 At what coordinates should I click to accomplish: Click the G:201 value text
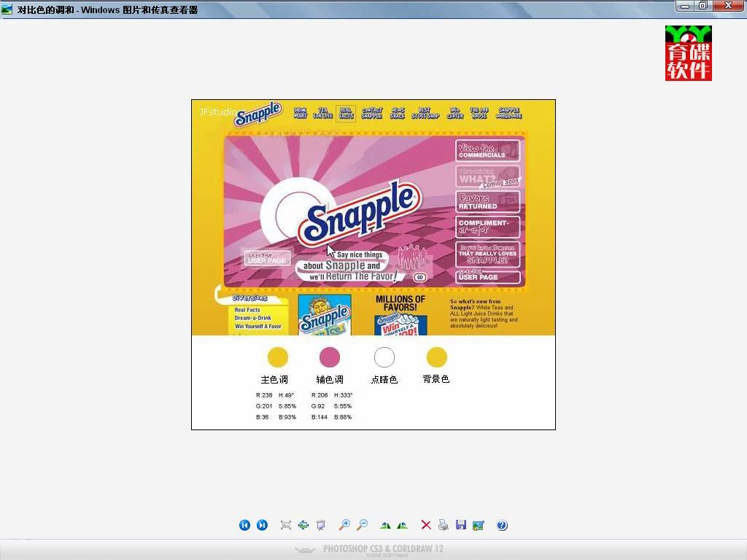tap(264, 406)
